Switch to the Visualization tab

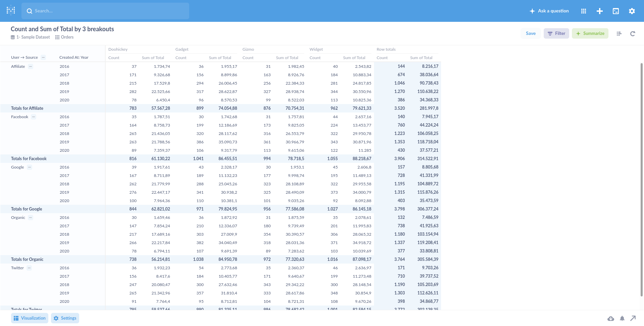30,318
